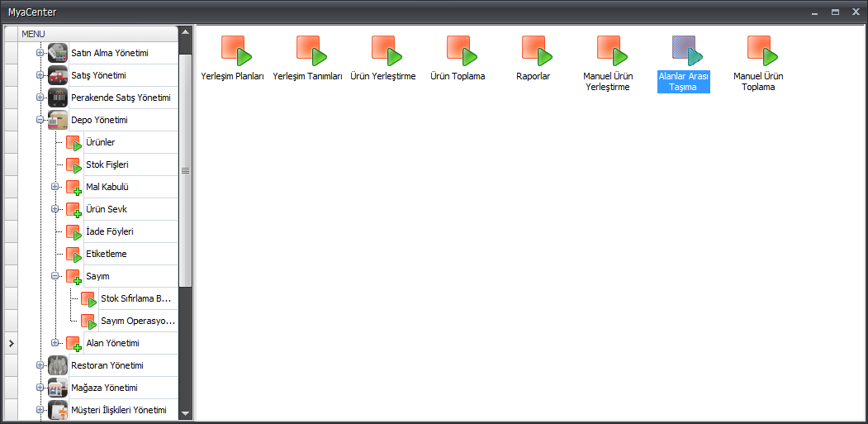Click the Satış Yönetimi truck icon

(x=58, y=75)
